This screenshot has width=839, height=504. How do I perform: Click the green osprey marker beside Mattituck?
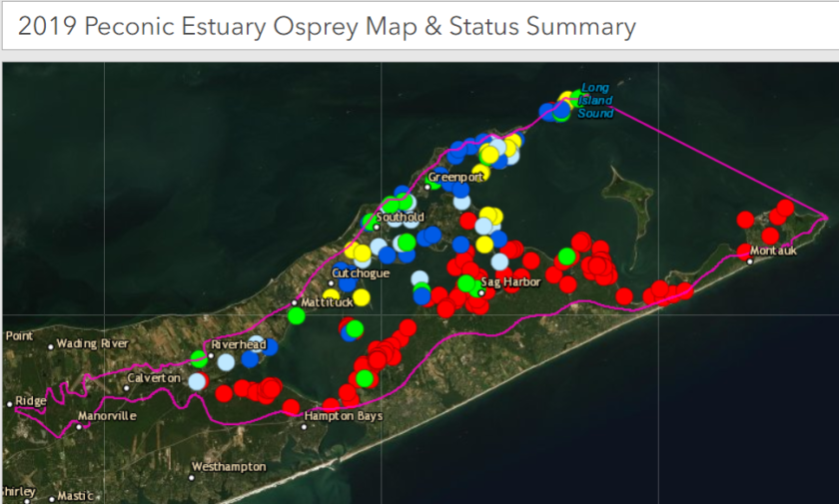(x=296, y=315)
